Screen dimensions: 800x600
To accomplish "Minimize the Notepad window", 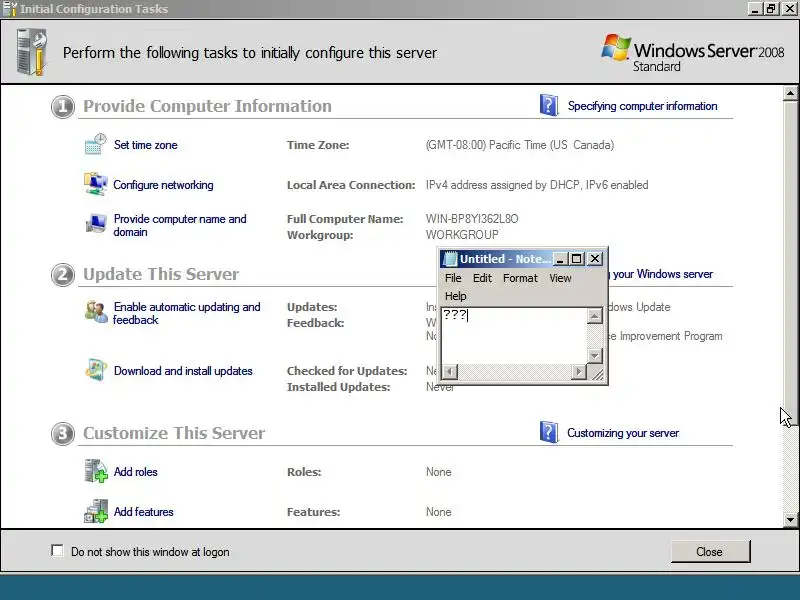I will pyautogui.click(x=560, y=259).
